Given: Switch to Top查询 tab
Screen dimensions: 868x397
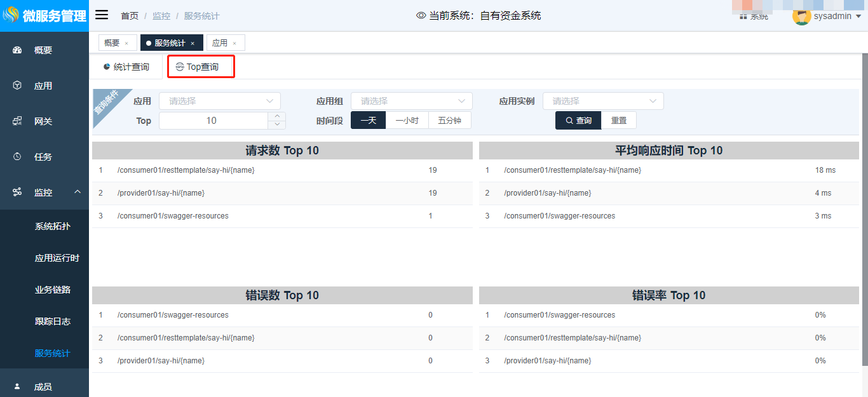Looking at the screenshot, I should 201,67.
